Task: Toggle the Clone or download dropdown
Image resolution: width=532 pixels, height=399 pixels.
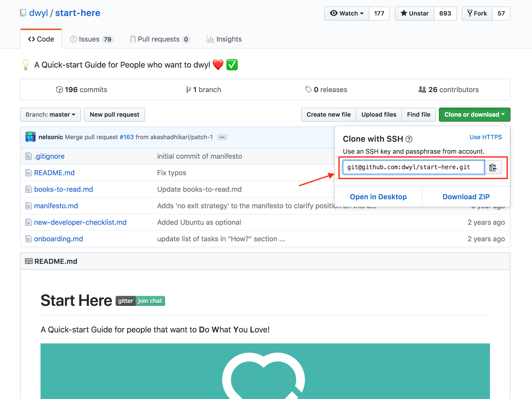Action: click(x=475, y=115)
